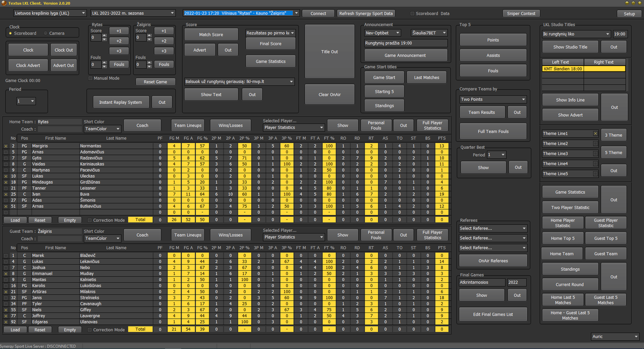Check the Theme Line1 checkbox
Image resolution: width=644 pixels, height=349 pixels.
tap(595, 133)
